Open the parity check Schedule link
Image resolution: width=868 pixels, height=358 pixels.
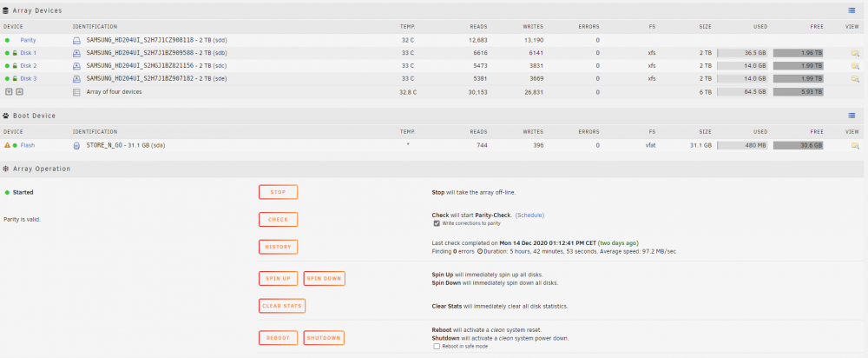[x=529, y=215]
